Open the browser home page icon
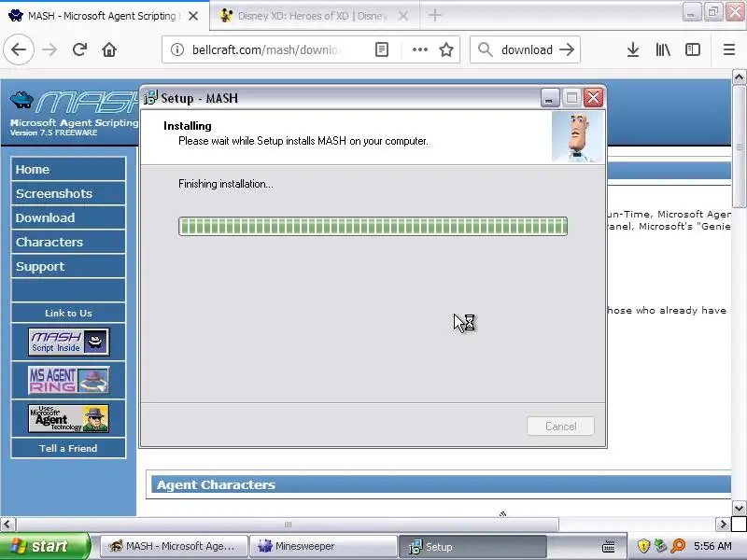Image resolution: width=747 pixels, height=560 pixels. pyautogui.click(x=109, y=49)
